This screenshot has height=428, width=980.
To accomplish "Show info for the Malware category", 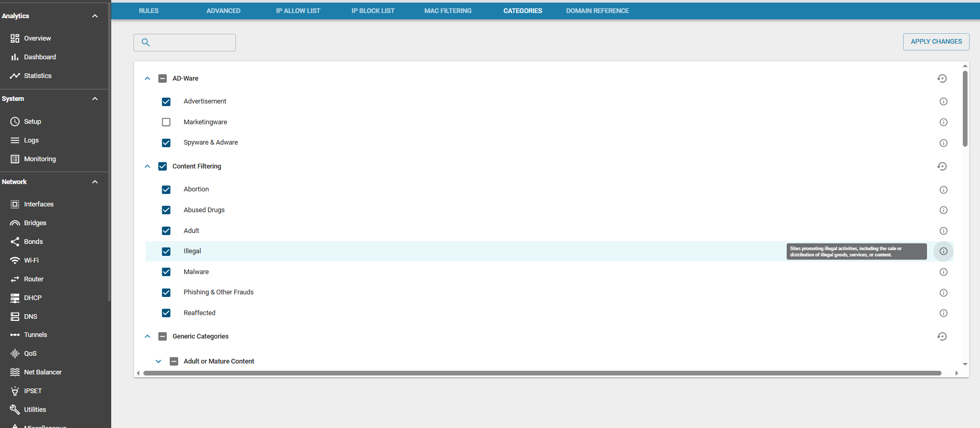I will pos(943,272).
